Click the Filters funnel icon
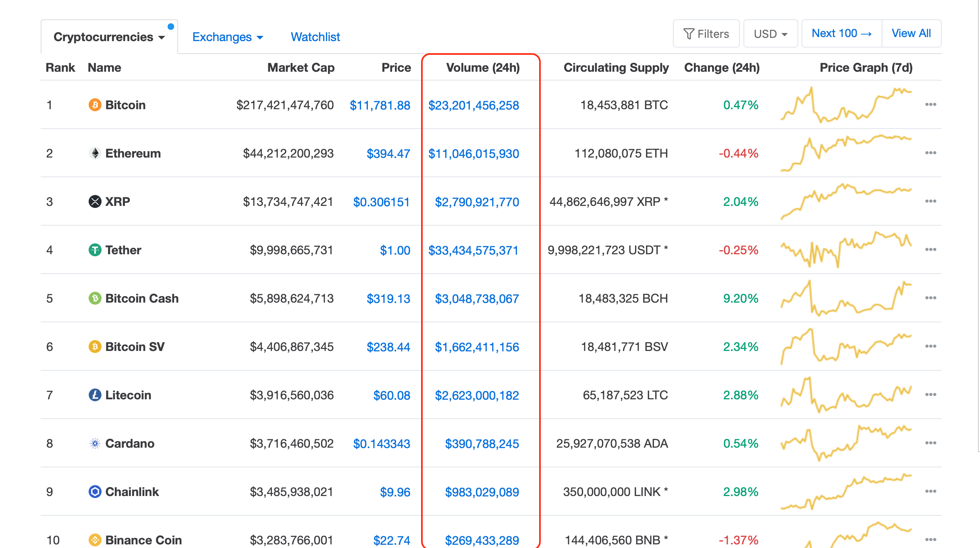The image size is (980, 548). click(x=689, y=33)
